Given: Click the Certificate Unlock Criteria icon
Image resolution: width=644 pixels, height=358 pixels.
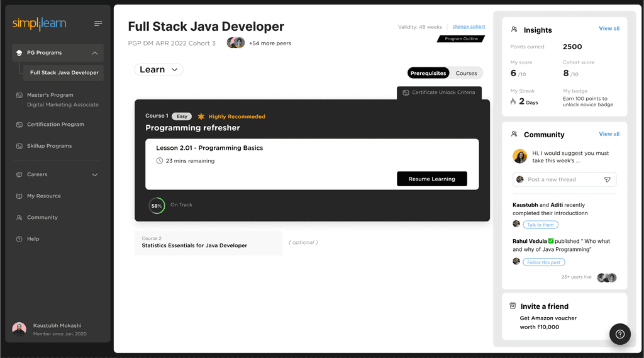Looking at the screenshot, I should point(406,92).
